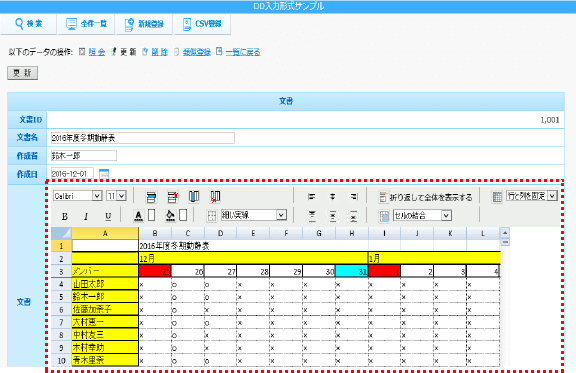Open the font family Calibri dropdown
The image size is (576, 373).
click(78, 196)
